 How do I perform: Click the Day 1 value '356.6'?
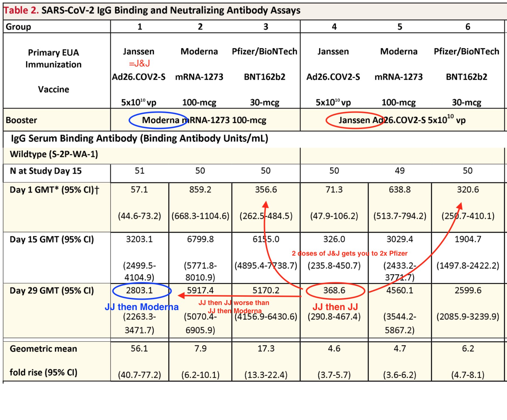(x=266, y=190)
